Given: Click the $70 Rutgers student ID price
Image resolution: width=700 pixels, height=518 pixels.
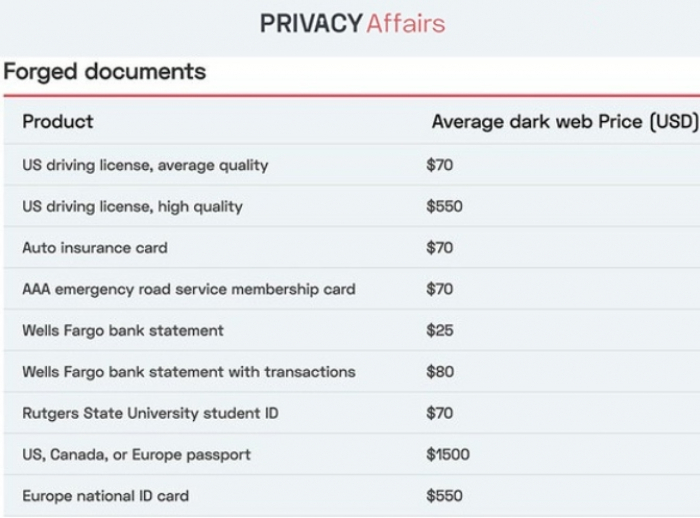Looking at the screenshot, I should [x=439, y=413].
